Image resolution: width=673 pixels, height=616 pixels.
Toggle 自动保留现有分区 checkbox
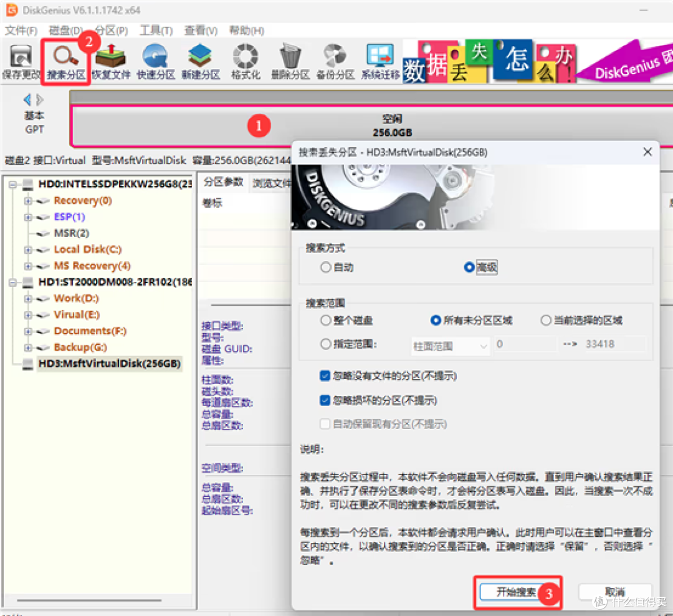click(325, 425)
